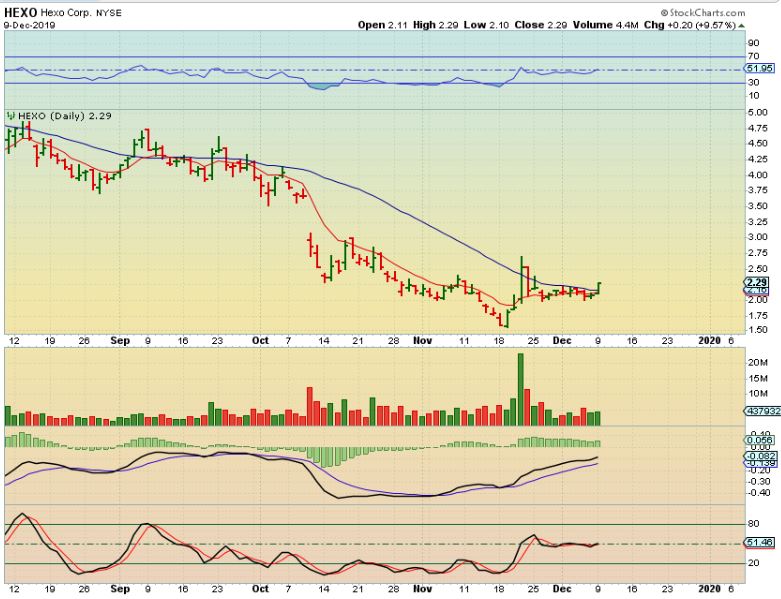Viewport: 781px width, 599px height.
Task: Click the 10 level on the RSI scale
Action: (x=753, y=96)
